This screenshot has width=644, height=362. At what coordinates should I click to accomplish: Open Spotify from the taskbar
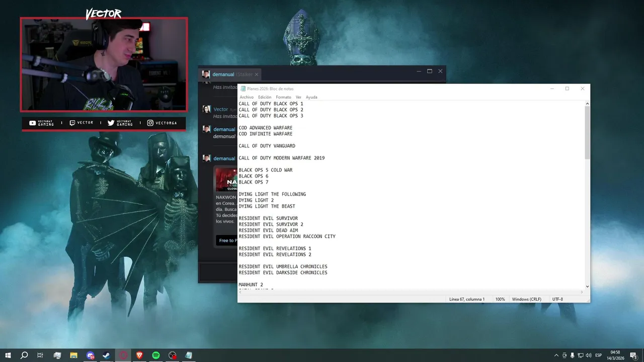pyautogui.click(x=156, y=355)
